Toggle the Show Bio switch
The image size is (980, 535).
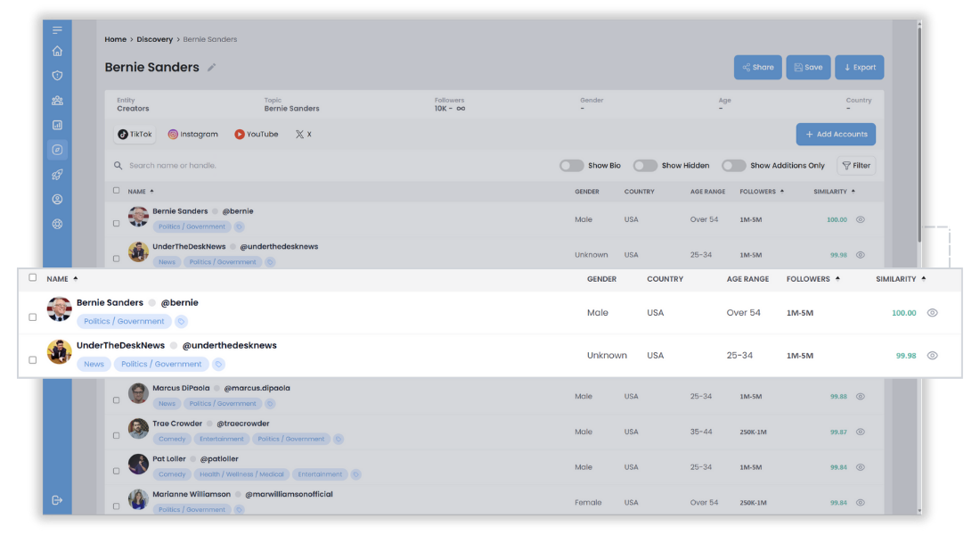(x=571, y=166)
